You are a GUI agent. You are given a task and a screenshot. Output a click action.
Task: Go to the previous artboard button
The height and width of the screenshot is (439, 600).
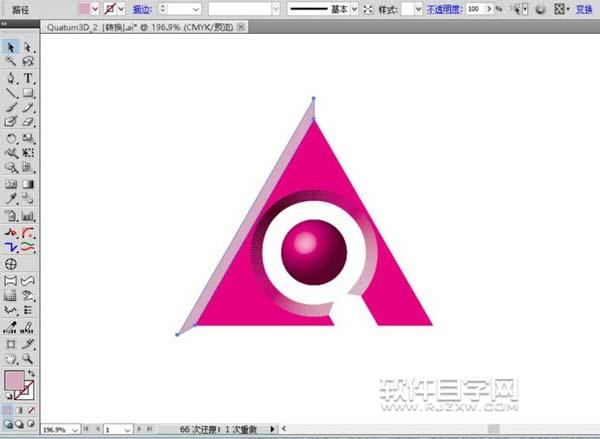coord(98,429)
